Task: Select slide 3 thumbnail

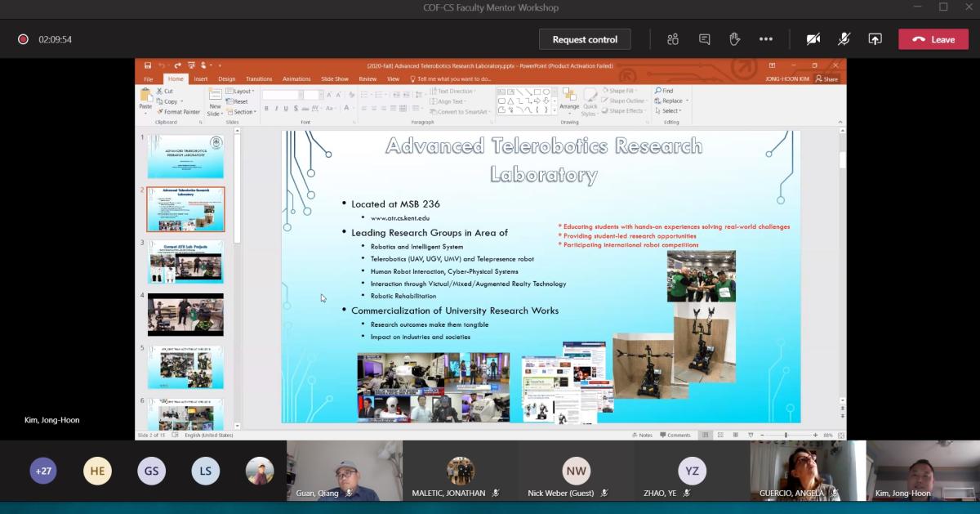Action: pos(185,261)
